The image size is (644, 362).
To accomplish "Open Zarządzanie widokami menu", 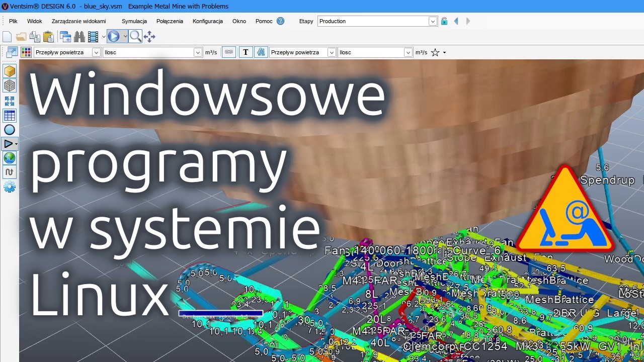I will coord(78,21).
